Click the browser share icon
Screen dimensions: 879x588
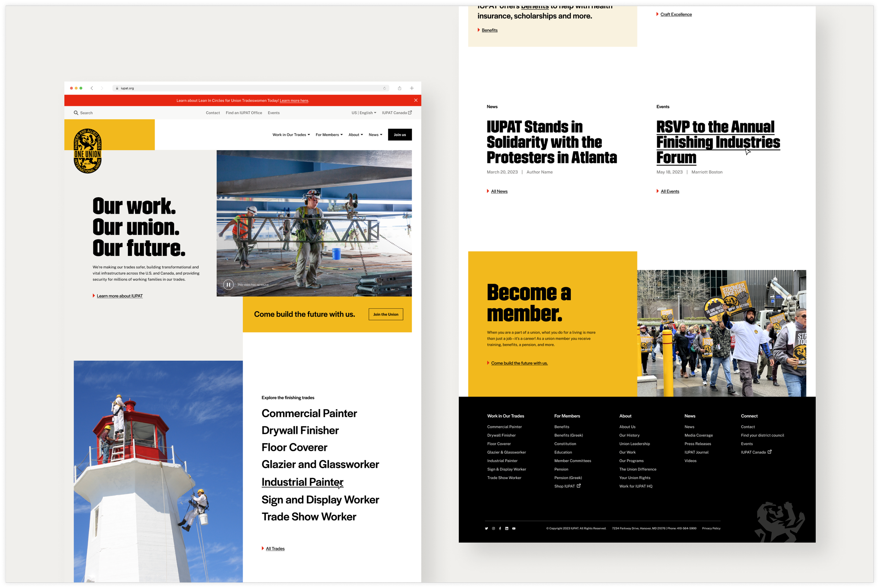pos(399,88)
